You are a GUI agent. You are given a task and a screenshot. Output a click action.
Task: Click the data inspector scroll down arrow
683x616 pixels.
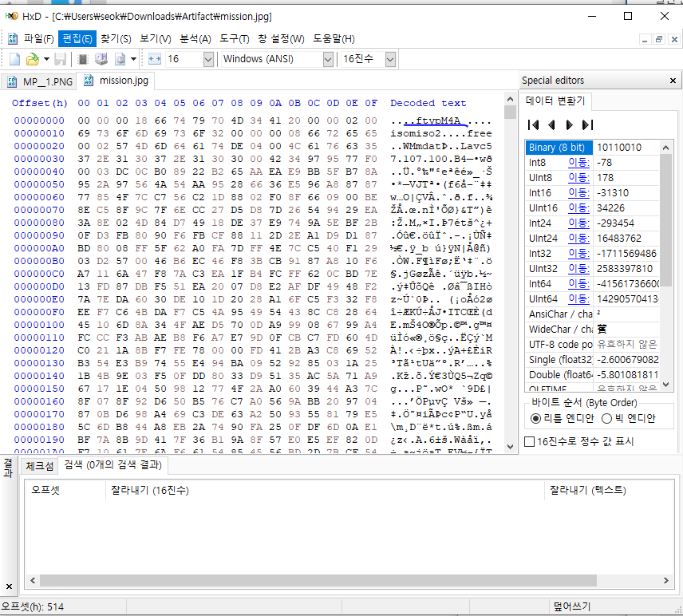[x=665, y=385]
